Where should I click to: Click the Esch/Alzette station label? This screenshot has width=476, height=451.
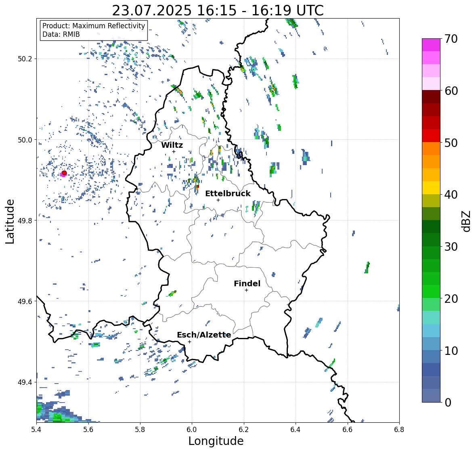[204, 335]
